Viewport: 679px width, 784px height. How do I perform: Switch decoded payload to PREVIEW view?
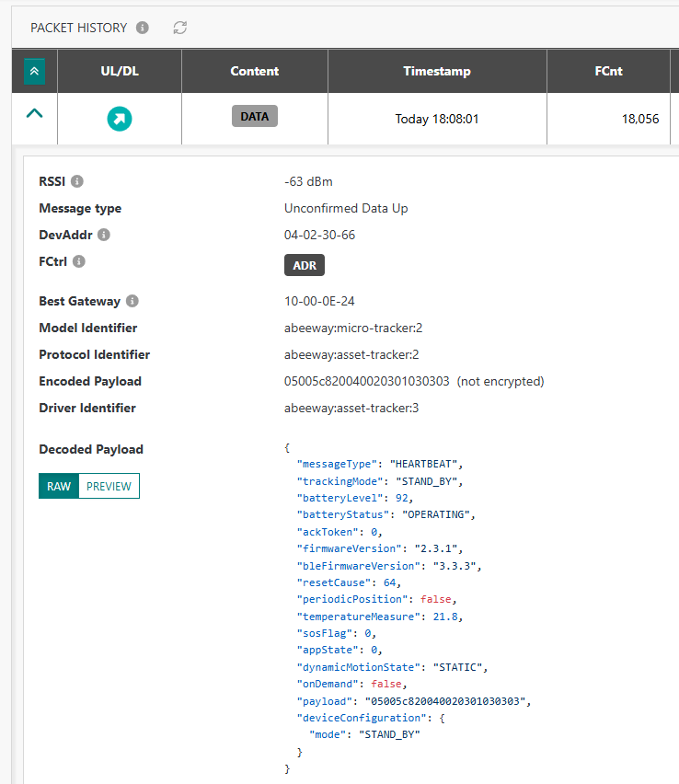[109, 486]
